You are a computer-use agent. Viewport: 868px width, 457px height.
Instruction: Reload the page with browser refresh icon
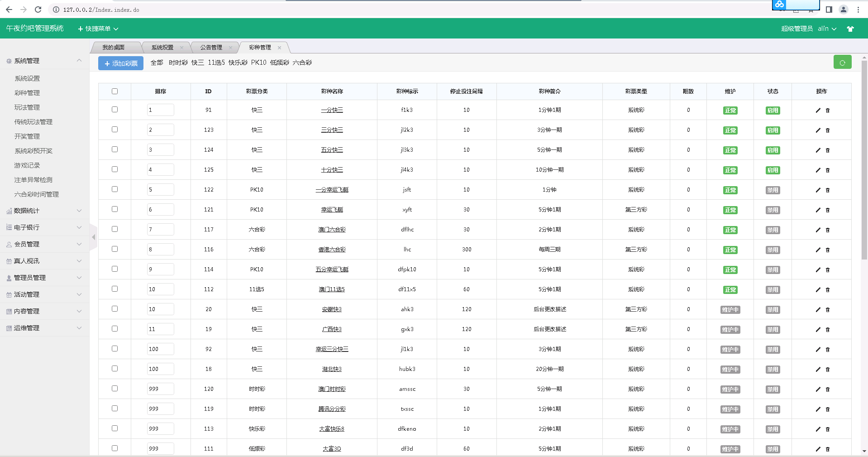point(38,10)
